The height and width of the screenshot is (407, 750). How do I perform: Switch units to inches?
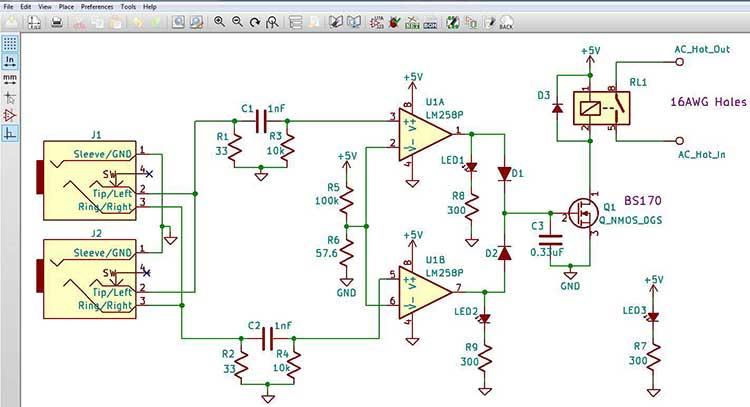coord(10,60)
